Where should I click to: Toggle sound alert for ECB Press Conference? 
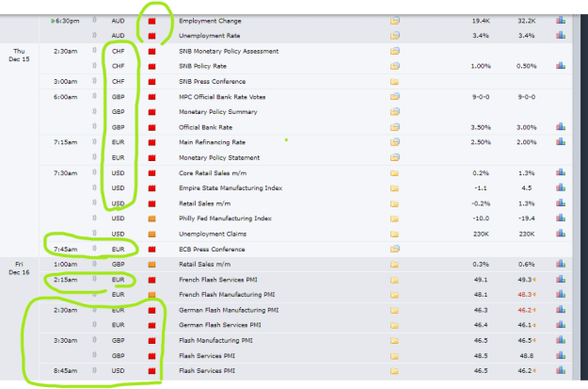pyautogui.click(x=94, y=248)
